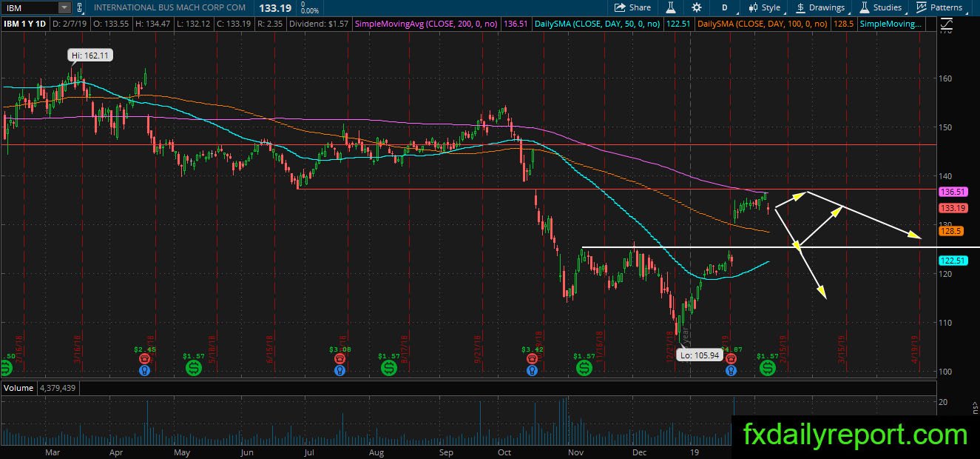Click the pattern icon beside Patterns
This screenshot has height=459, width=980.
[x=922, y=7]
